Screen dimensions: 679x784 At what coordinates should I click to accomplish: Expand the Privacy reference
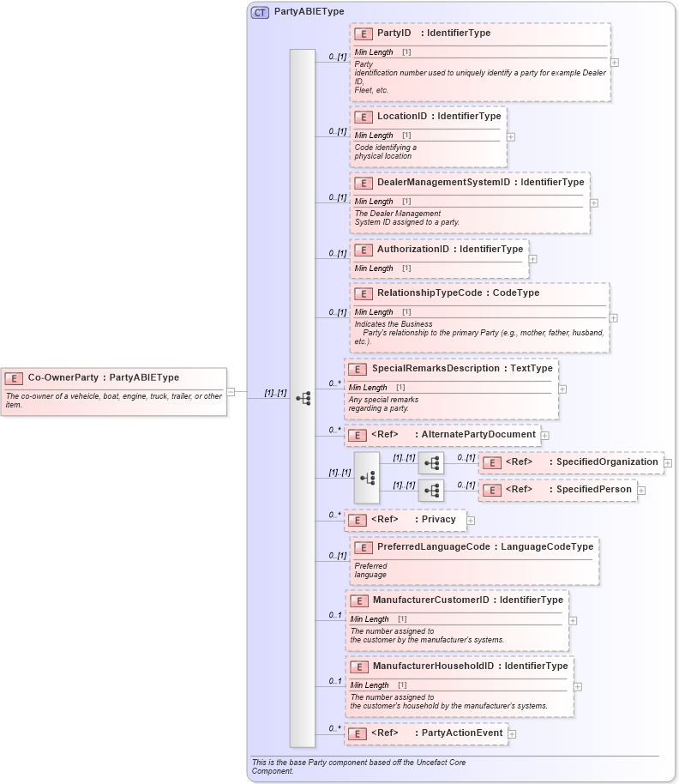(x=470, y=521)
